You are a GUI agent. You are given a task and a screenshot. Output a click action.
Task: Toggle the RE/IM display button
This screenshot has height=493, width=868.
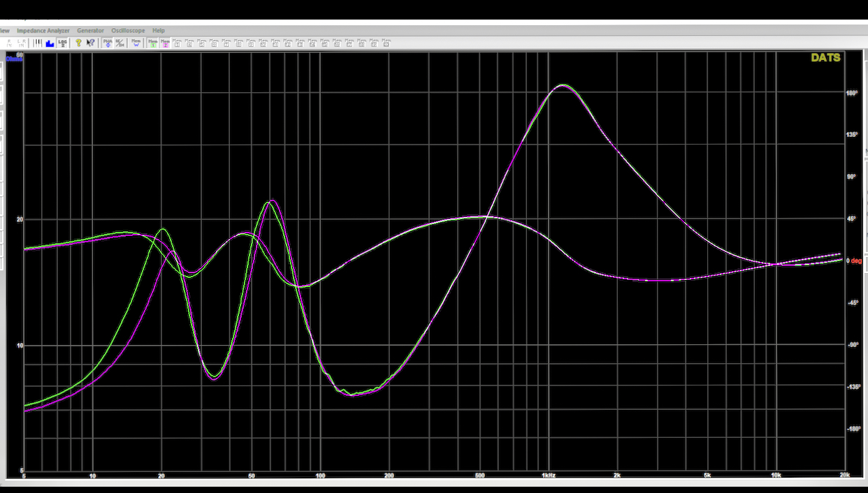click(x=120, y=43)
